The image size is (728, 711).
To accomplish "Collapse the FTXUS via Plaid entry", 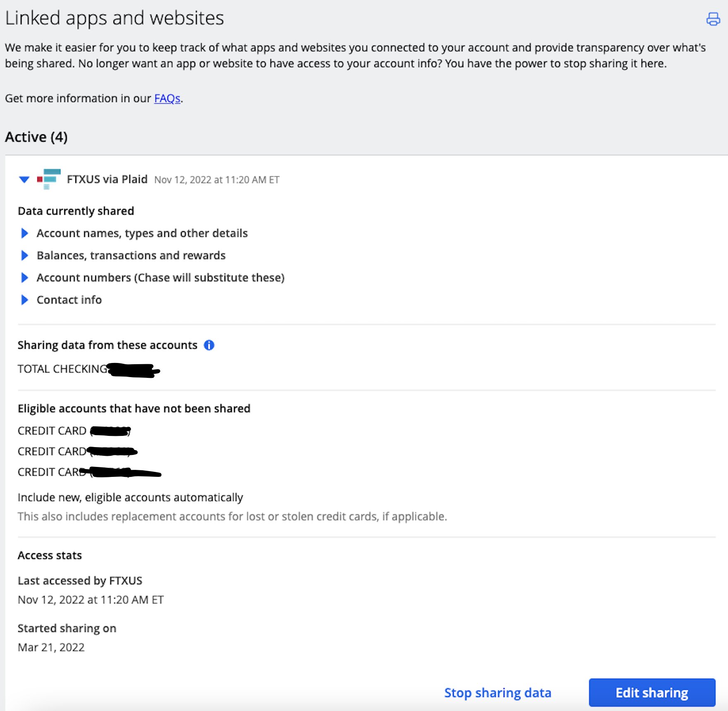I will (24, 179).
